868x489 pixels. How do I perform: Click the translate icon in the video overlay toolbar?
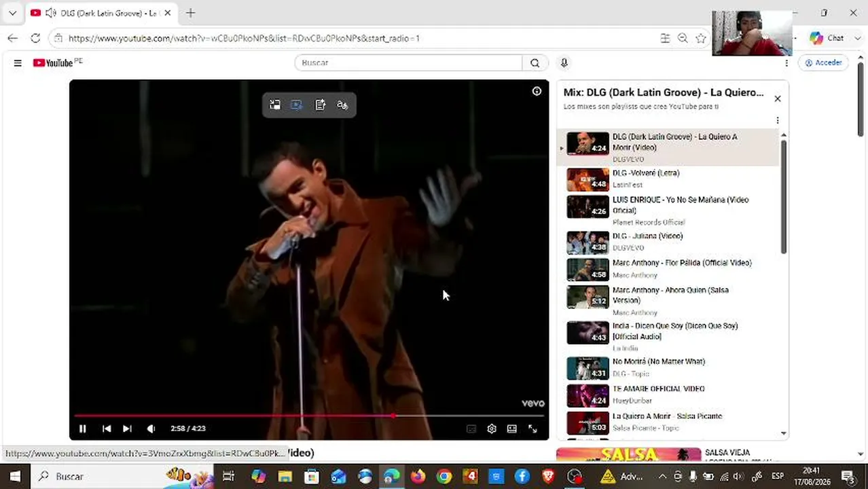[342, 105]
